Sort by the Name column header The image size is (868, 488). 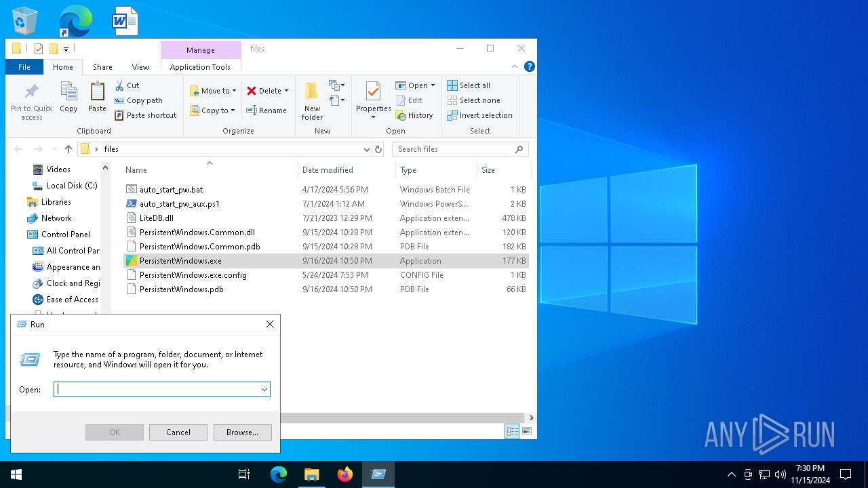click(x=210, y=169)
